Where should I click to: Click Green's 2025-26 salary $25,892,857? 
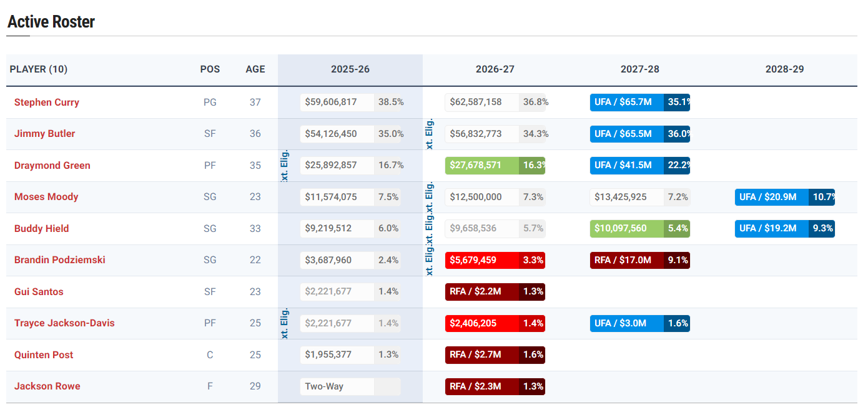[x=337, y=166]
